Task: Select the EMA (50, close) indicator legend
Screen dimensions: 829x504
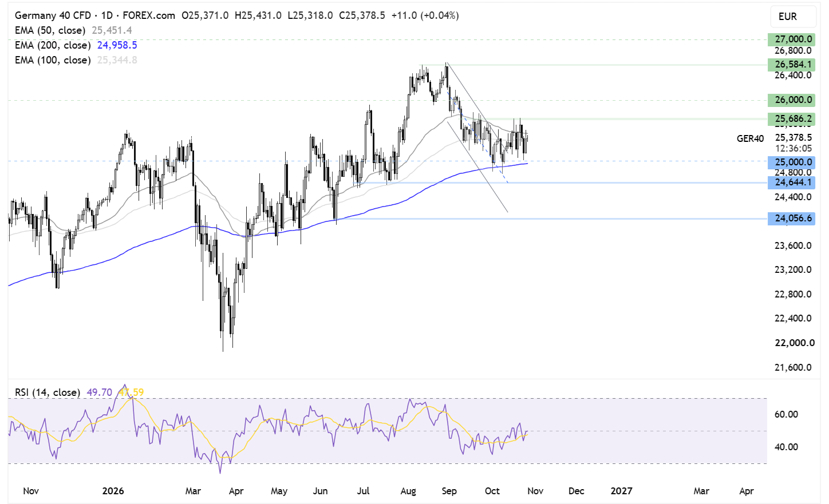Action: click(x=50, y=30)
